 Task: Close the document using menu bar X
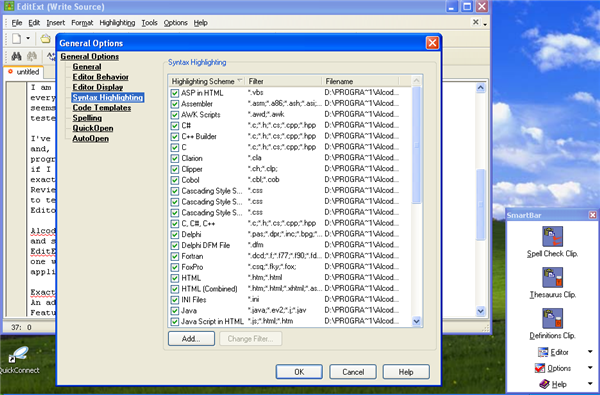[x=476, y=22]
